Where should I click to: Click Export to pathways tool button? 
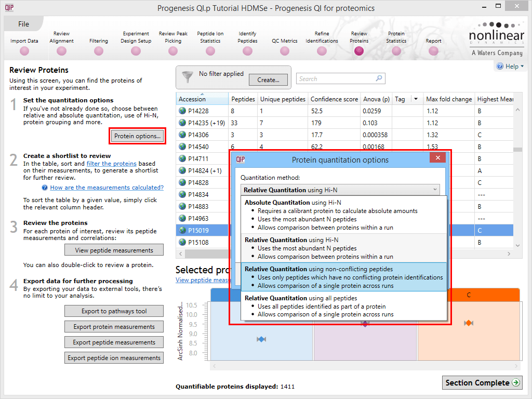coord(114,311)
